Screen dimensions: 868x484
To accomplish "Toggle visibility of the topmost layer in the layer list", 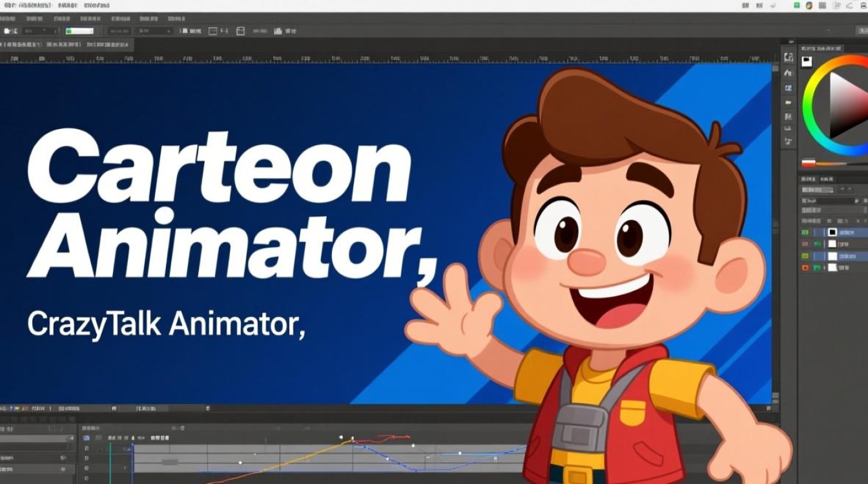I will point(806,232).
